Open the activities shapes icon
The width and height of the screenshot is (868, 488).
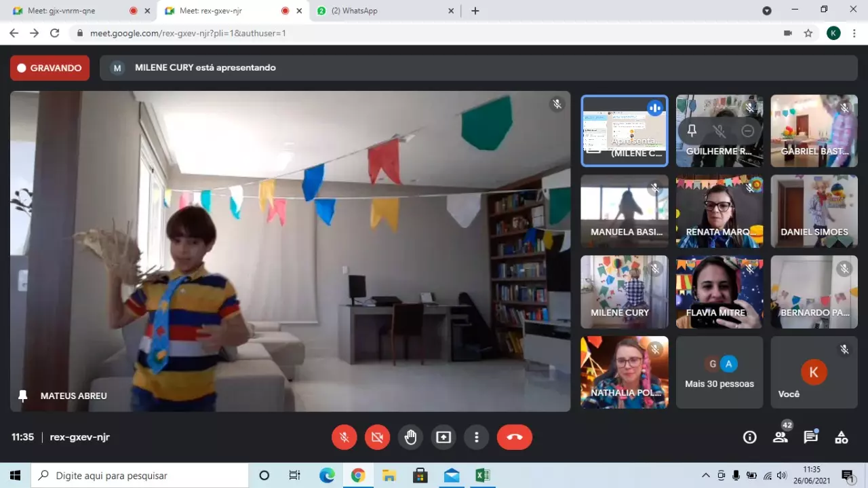(841, 437)
